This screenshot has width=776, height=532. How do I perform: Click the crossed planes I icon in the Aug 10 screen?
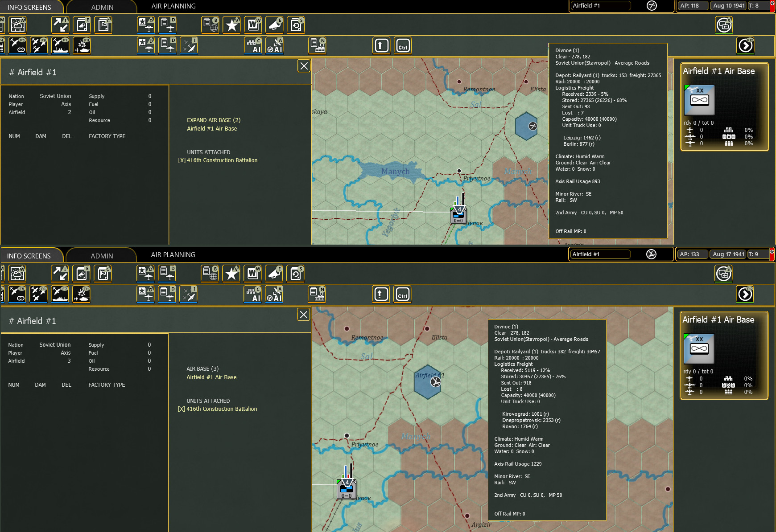coord(189,45)
